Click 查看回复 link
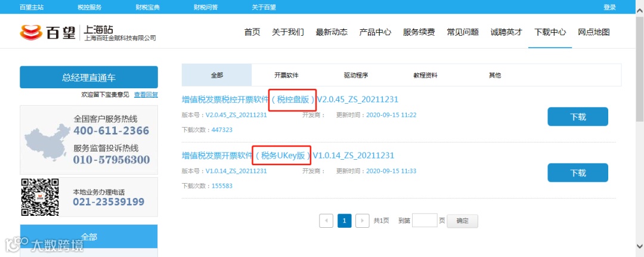 (x=146, y=95)
